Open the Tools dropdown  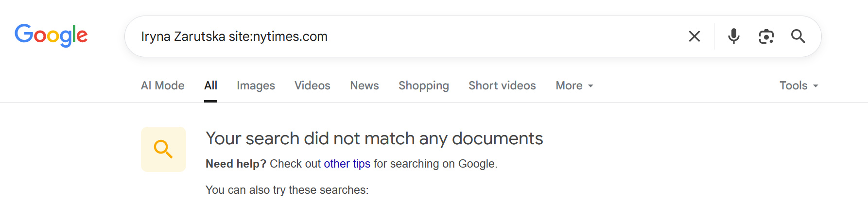(x=799, y=85)
